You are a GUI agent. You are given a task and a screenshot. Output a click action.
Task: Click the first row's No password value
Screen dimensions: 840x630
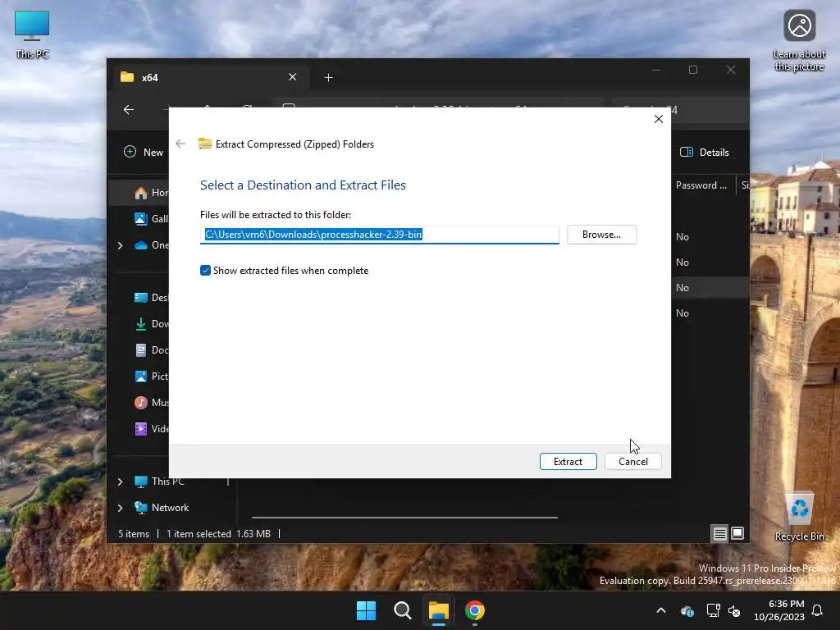tap(682, 237)
